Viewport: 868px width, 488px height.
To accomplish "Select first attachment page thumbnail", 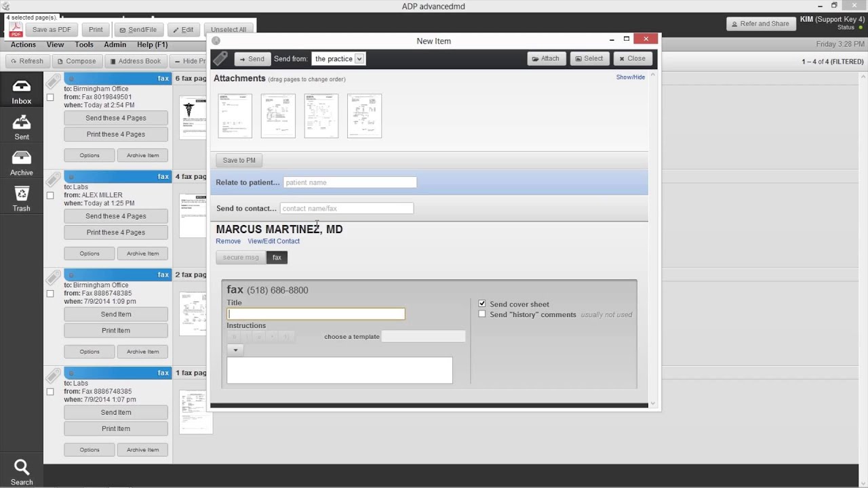I will 235,116.
